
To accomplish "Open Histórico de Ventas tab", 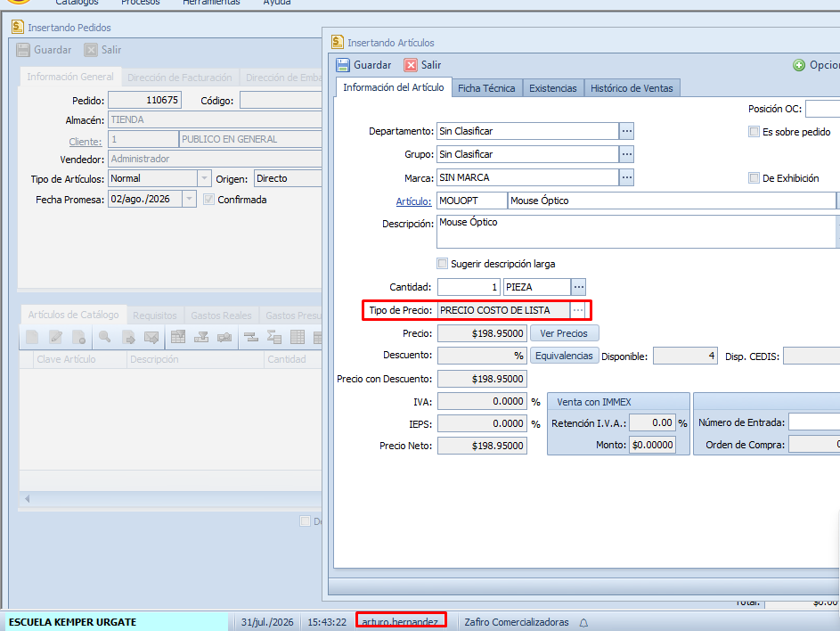I will coord(632,88).
